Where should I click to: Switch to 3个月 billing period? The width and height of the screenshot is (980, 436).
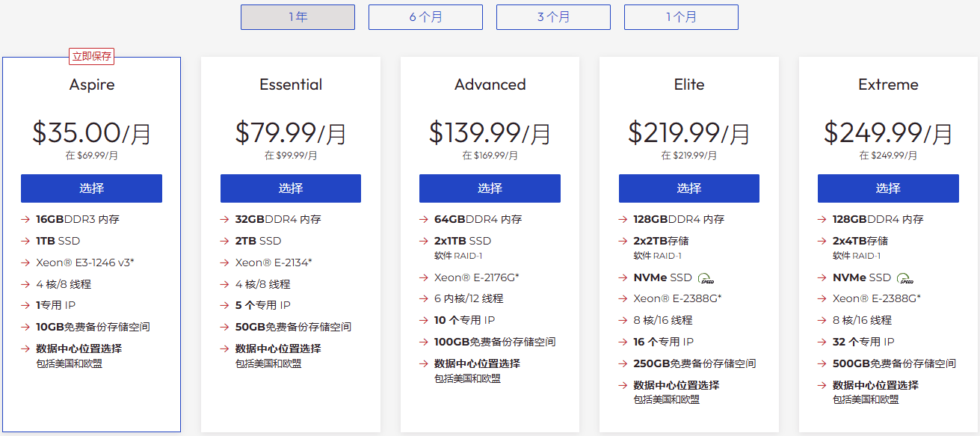[553, 17]
